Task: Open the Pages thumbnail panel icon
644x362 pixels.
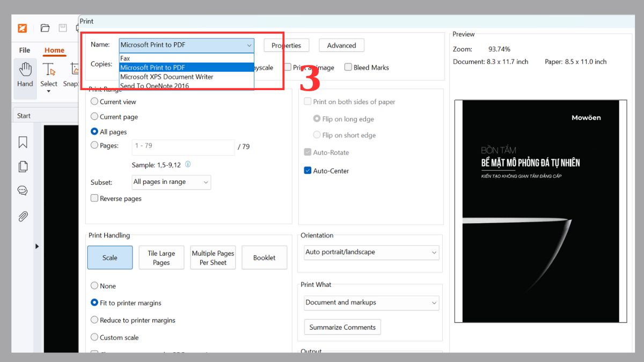Action: coord(23,166)
